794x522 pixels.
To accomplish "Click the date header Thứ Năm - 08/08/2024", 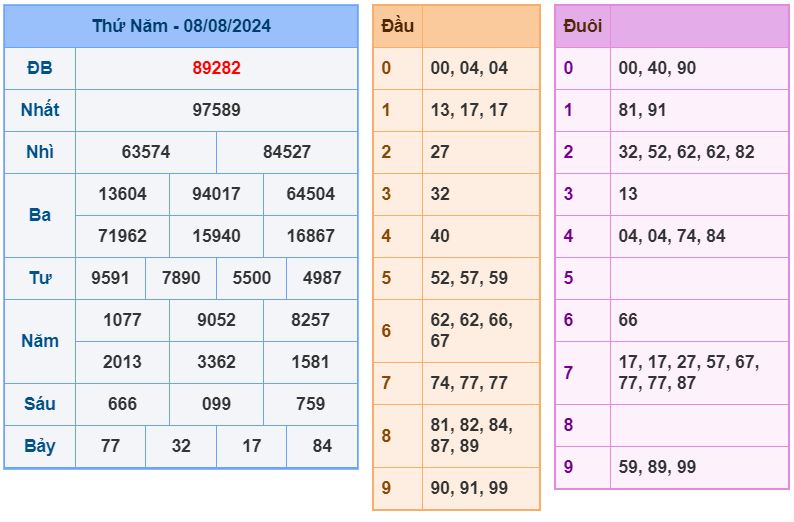I will (181, 26).
